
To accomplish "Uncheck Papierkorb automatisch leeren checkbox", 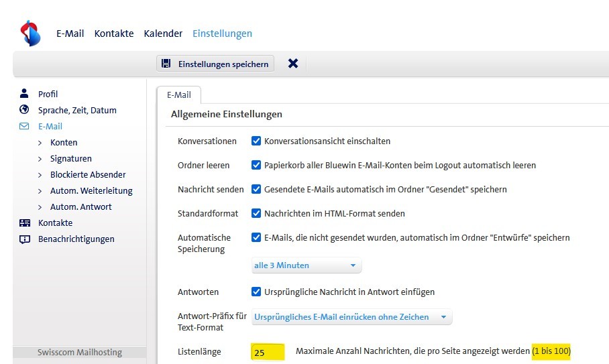I will [x=256, y=165].
